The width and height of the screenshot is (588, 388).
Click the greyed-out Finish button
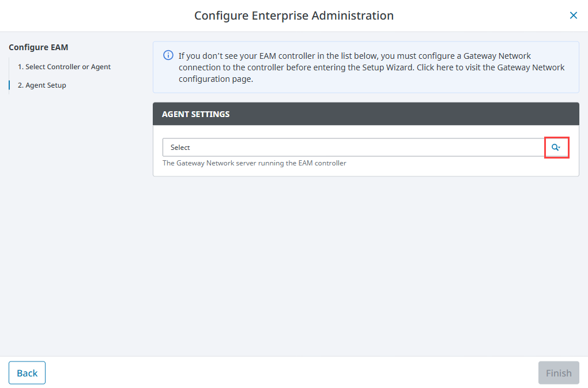tap(558, 373)
